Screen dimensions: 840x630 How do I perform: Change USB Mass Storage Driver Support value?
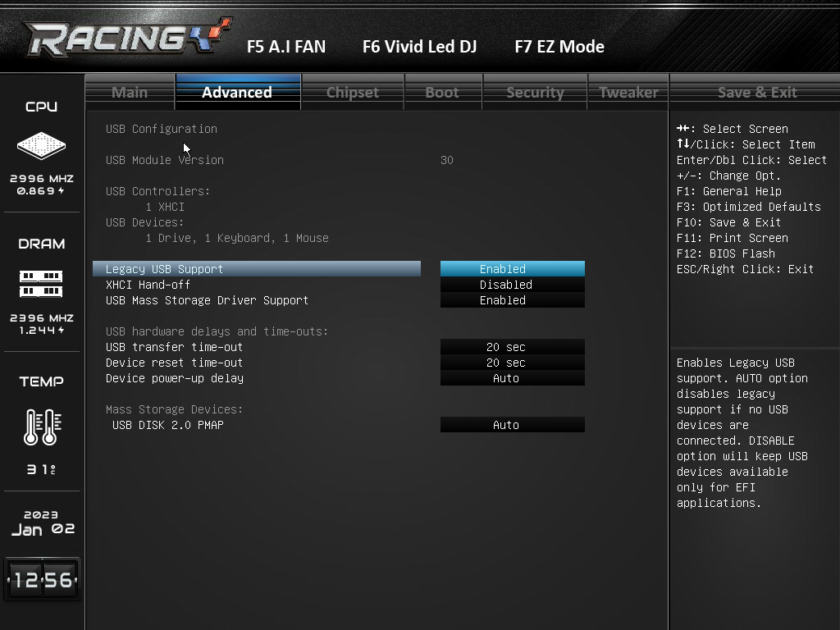(512, 300)
